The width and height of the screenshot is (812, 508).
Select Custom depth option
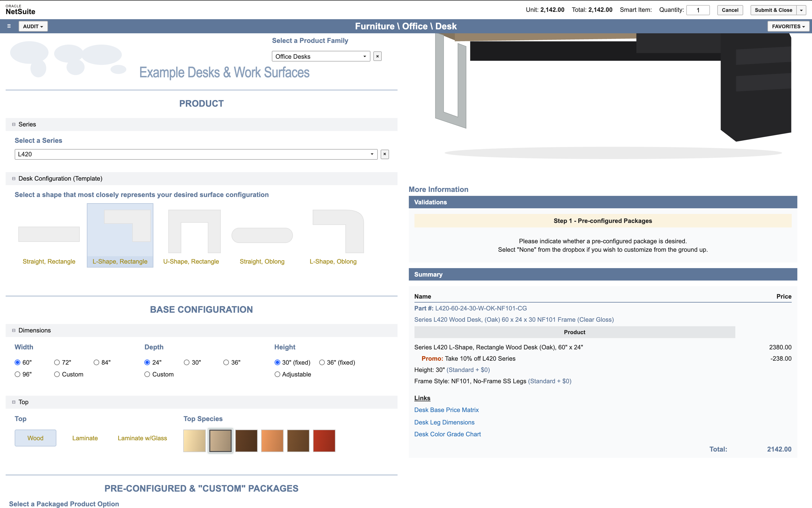point(147,374)
